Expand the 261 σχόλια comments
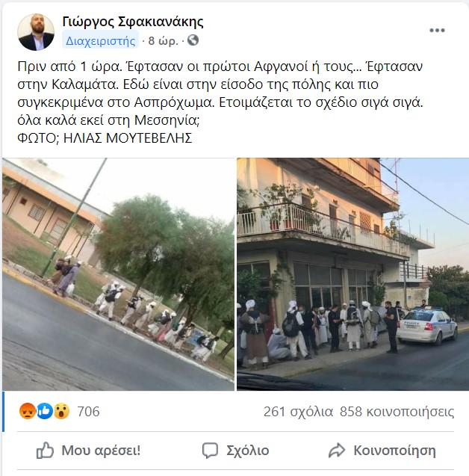 point(298,412)
